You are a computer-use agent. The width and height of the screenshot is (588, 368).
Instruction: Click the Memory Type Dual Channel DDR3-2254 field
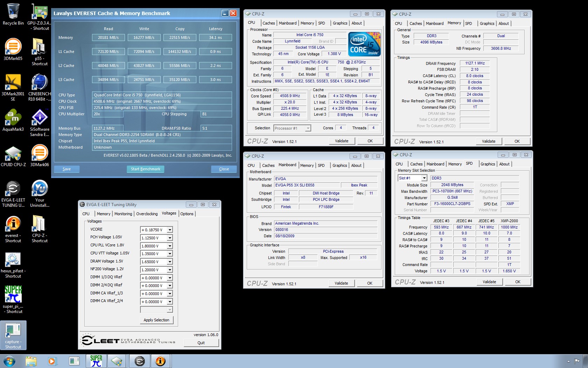point(162,135)
